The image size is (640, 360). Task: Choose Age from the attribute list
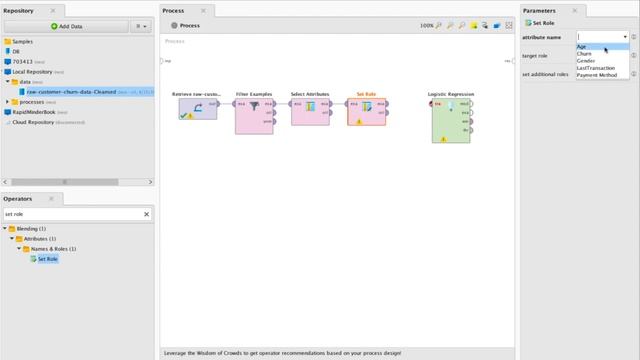point(602,47)
